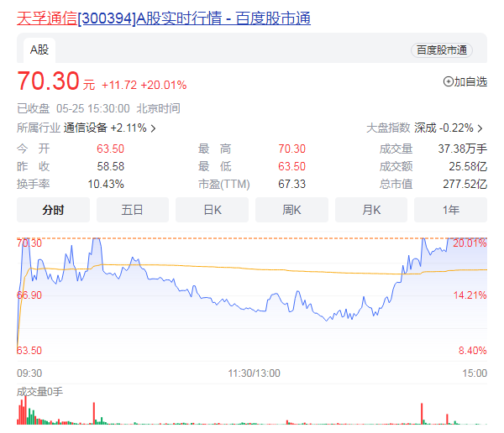The image size is (504, 433).
Task: Show the 月K monthly chart
Action: tap(370, 210)
